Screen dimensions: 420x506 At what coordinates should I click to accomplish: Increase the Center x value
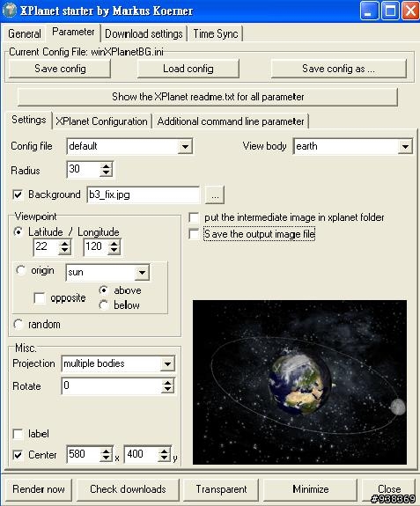pyautogui.click(x=106, y=451)
